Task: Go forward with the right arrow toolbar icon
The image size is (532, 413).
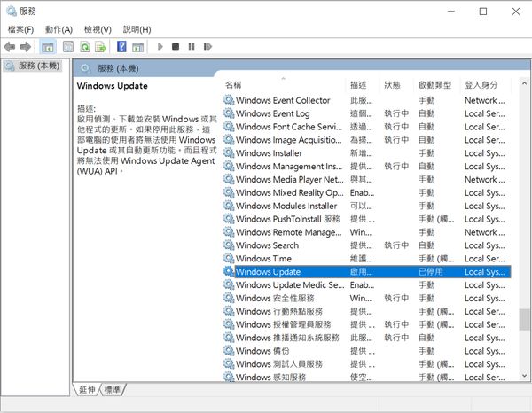Action: click(26, 46)
